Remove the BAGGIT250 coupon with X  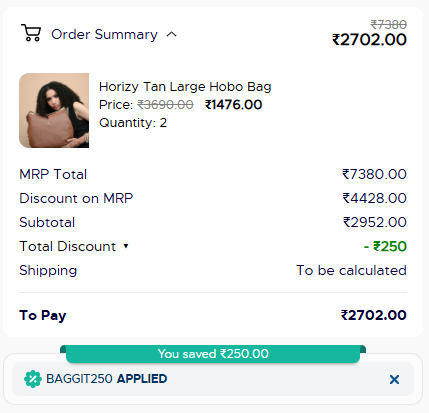[394, 379]
